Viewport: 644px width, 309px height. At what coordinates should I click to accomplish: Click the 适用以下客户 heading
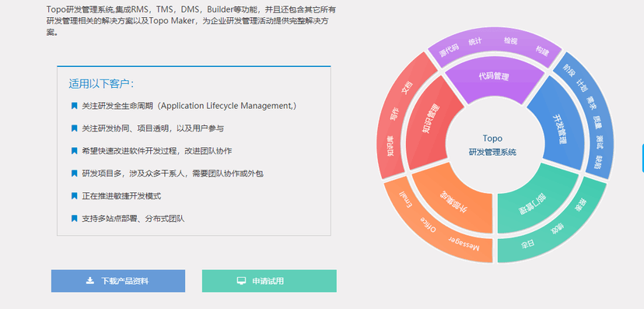click(x=101, y=84)
